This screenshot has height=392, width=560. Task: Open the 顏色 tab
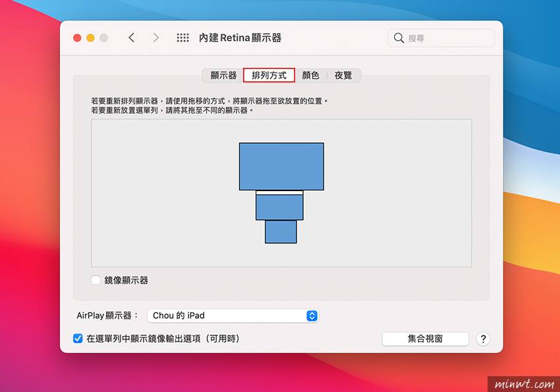[310, 75]
